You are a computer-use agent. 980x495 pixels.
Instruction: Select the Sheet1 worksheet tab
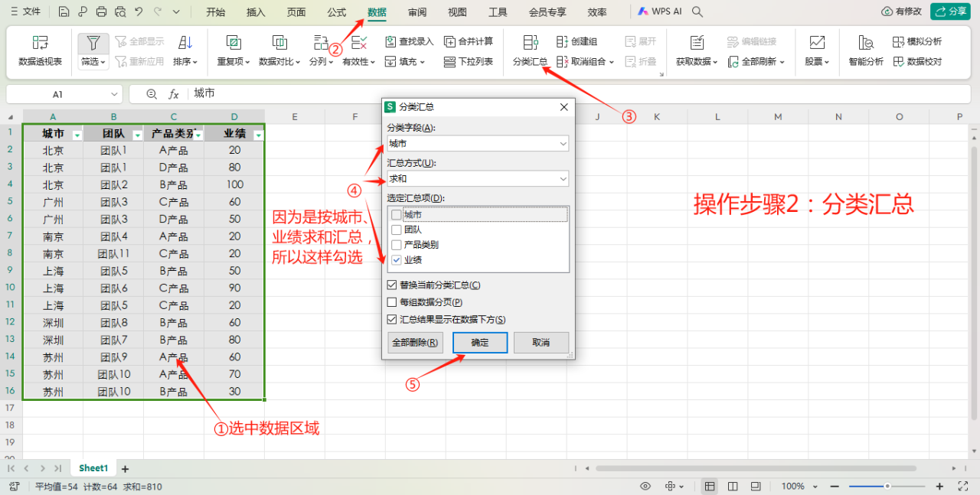(93, 468)
